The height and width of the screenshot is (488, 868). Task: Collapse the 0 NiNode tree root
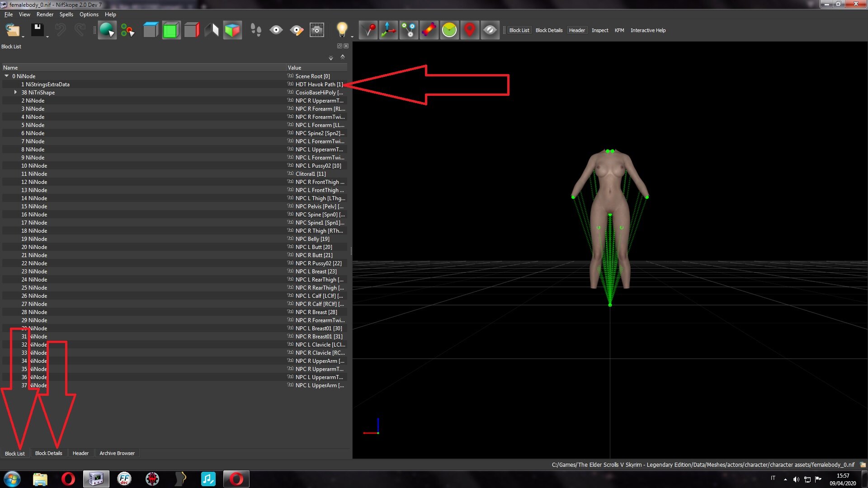click(x=7, y=76)
